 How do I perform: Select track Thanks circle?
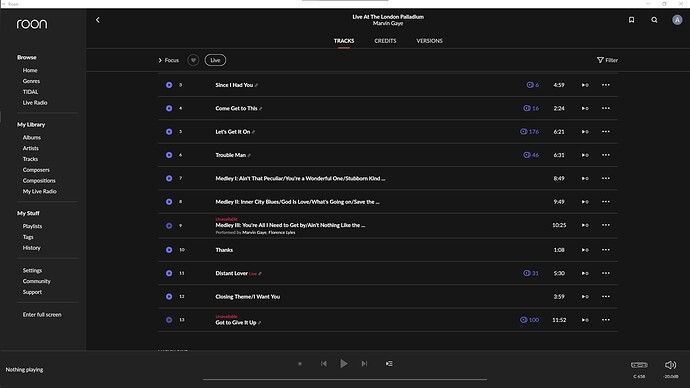coord(169,250)
